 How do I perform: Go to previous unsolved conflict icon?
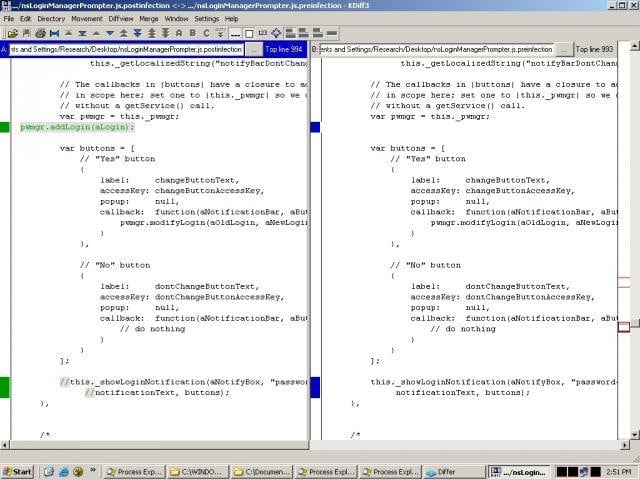(x=151, y=33)
